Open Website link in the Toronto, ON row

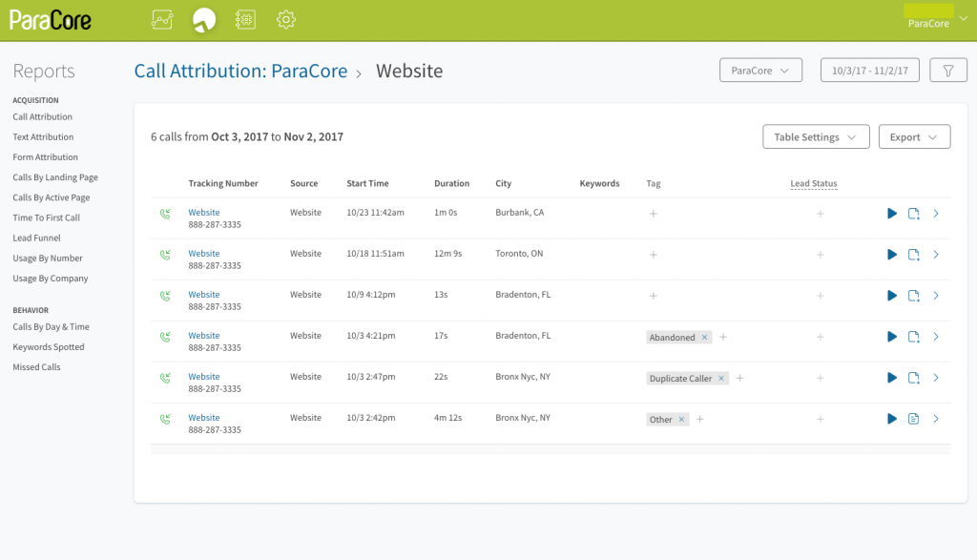(204, 254)
